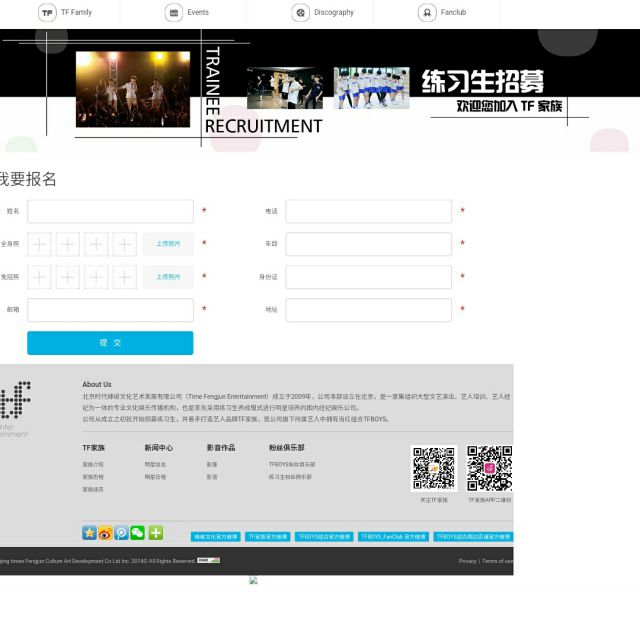
Task: Click the 粉丝俱乐部 footer heading
Action: click(287, 448)
